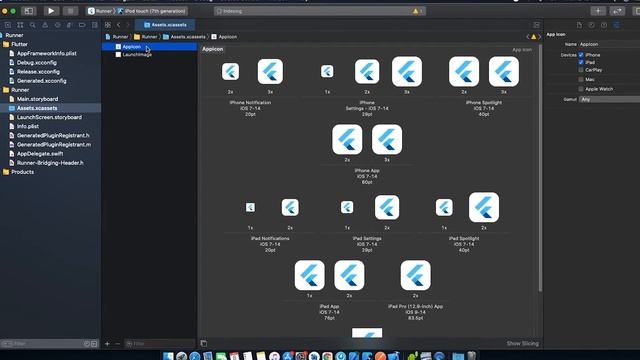Open the Runner project breadcrumb
This screenshot has height=360, width=640.
pyautogui.click(x=116, y=37)
